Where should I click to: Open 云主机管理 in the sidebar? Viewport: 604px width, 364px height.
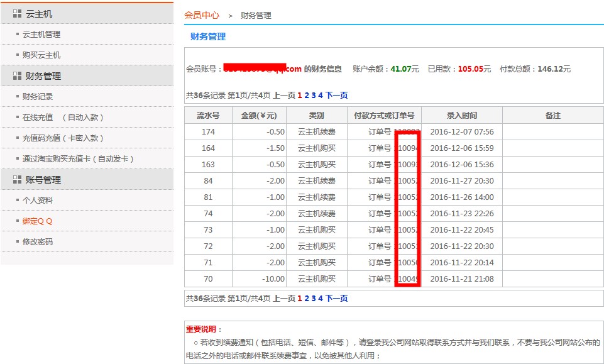(41, 35)
